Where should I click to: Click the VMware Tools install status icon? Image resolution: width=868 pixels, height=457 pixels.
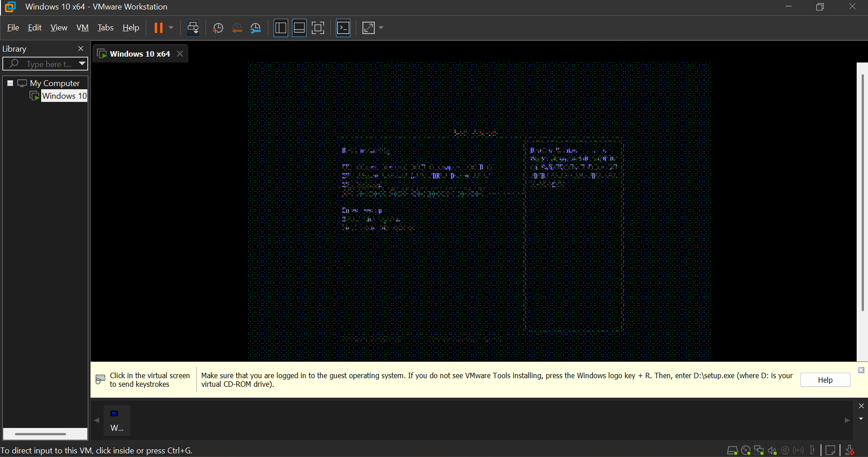point(850,450)
